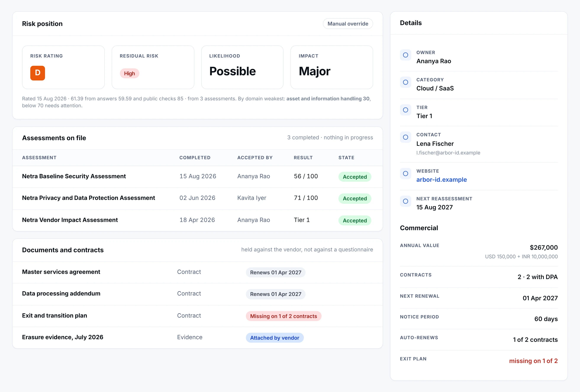Screen dimensions: 580x392
Task: Open the Data processing addendum row
Action: click(x=197, y=294)
